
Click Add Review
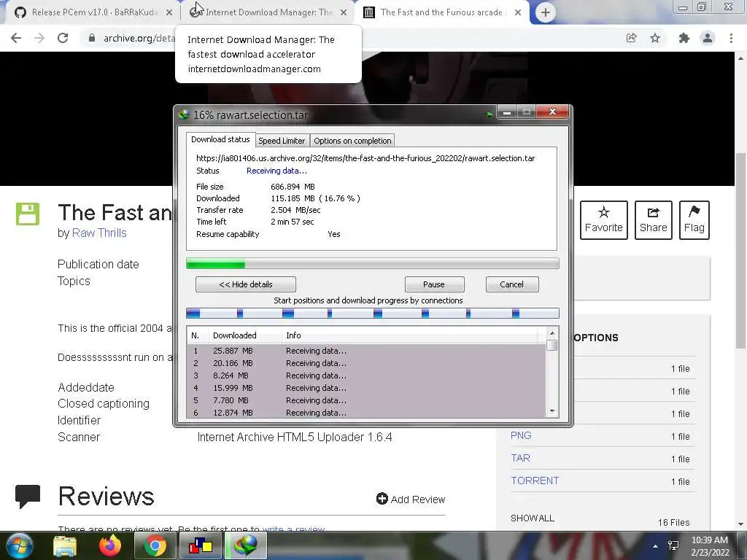click(x=411, y=499)
